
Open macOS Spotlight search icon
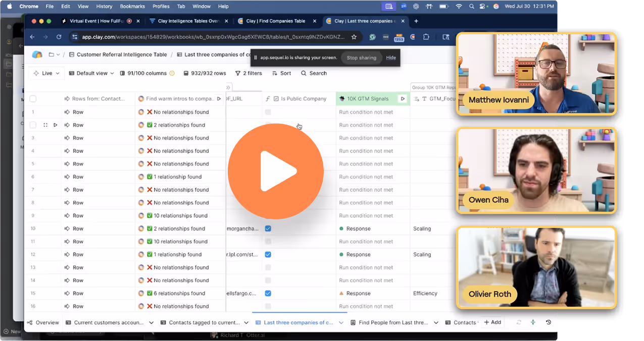tap(471, 7)
